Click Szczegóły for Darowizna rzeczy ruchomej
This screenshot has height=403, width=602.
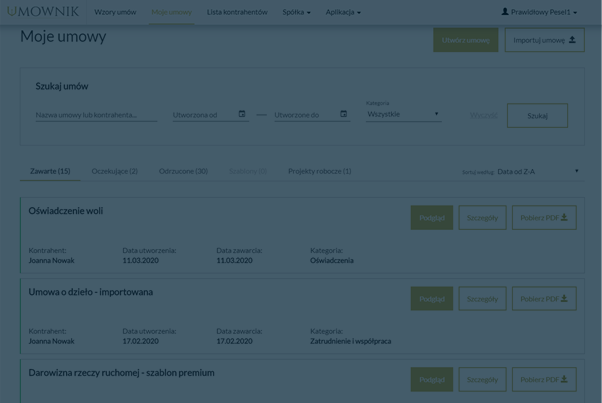[x=483, y=380]
